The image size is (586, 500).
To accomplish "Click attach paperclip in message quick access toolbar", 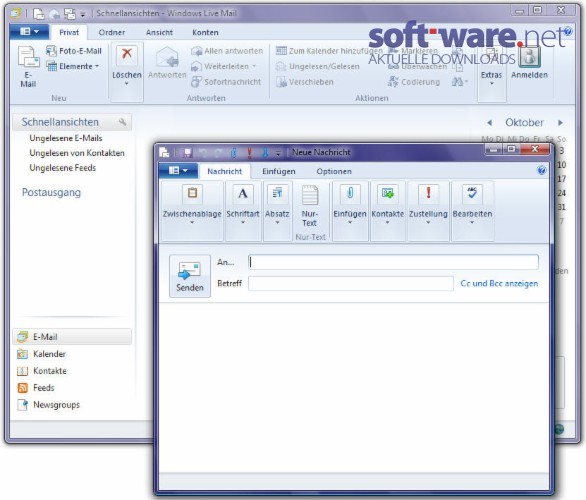I will (234, 152).
